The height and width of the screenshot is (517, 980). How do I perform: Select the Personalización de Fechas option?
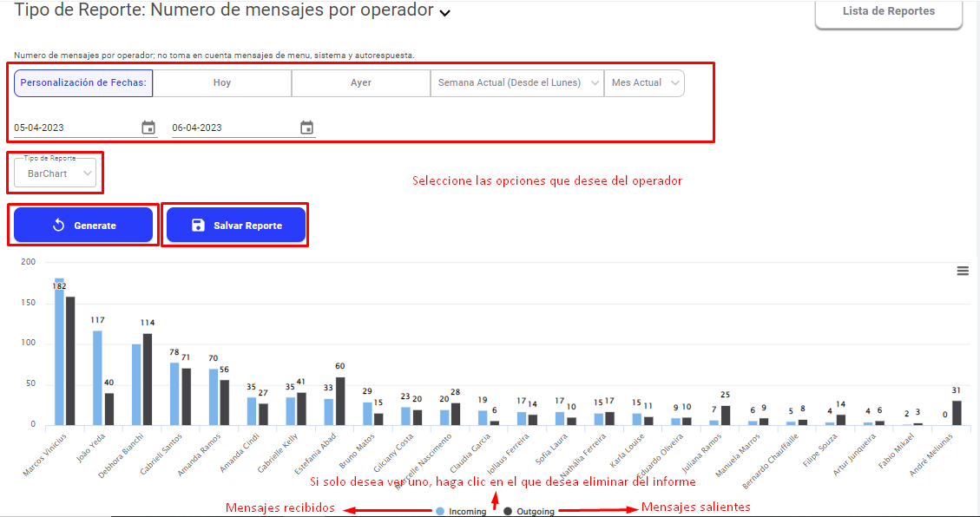click(x=83, y=83)
